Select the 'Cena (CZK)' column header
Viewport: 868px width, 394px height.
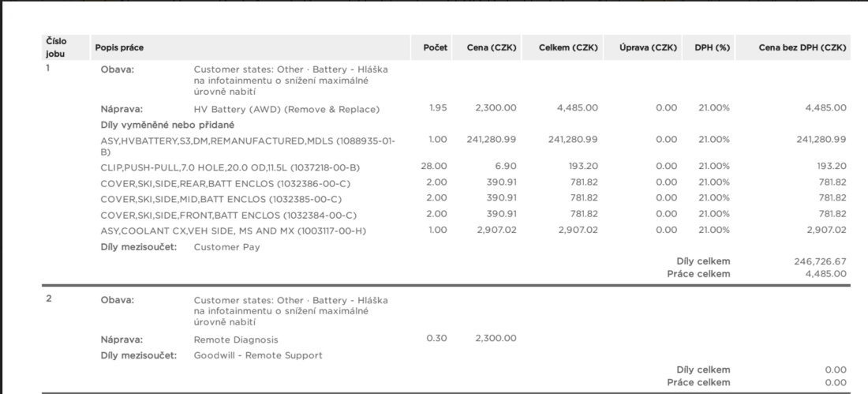coord(492,47)
